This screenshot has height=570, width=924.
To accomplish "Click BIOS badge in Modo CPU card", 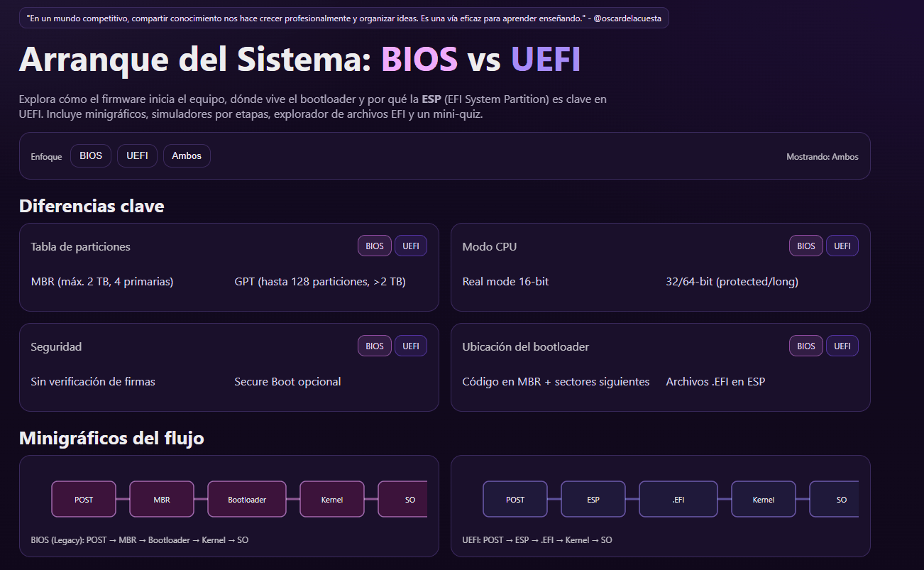I will (806, 246).
